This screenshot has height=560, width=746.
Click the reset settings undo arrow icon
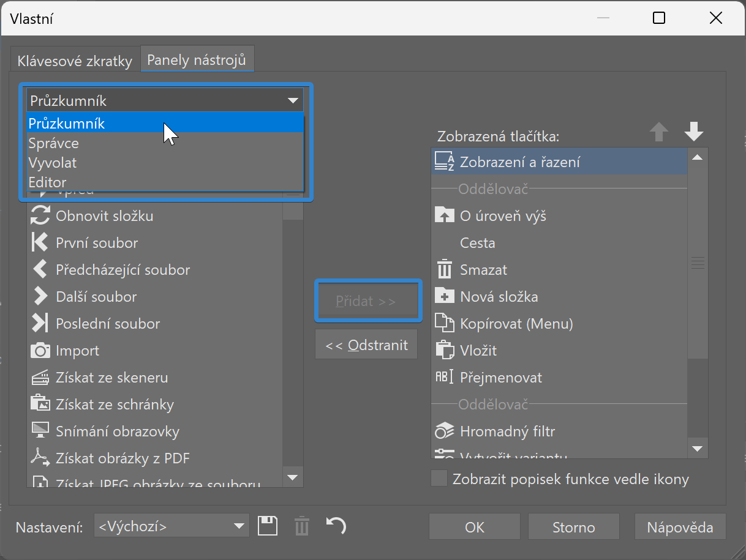pyautogui.click(x=336, y=526)
